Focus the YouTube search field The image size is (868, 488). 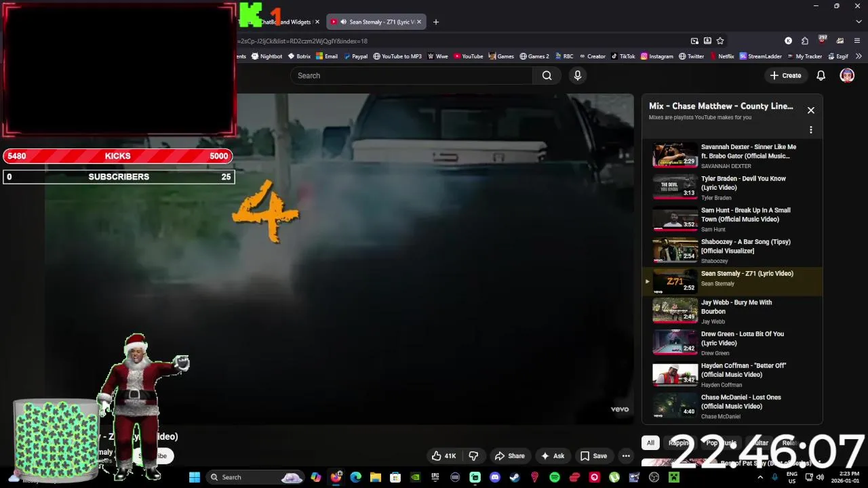click(x=412, y=75)
